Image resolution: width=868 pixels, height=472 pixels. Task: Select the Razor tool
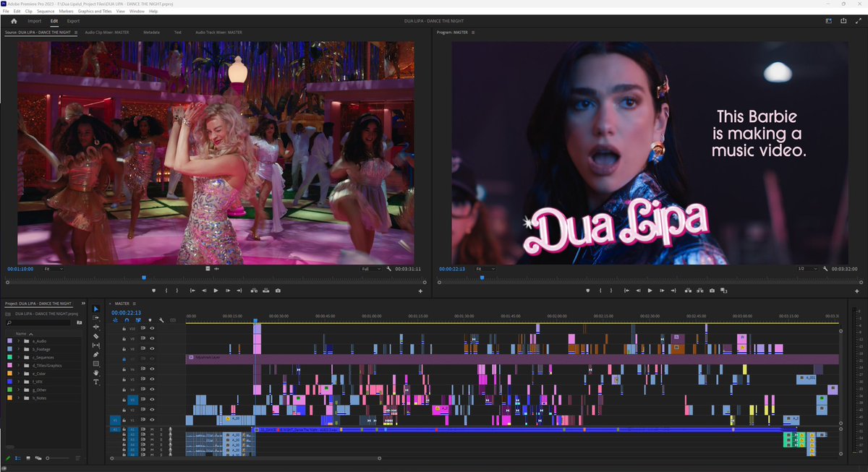(x=96, y=336)
